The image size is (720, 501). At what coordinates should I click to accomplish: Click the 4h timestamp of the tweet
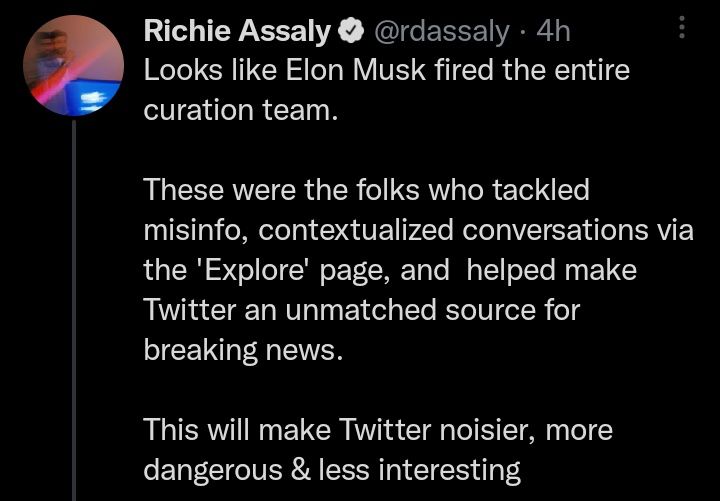[553, 32]
